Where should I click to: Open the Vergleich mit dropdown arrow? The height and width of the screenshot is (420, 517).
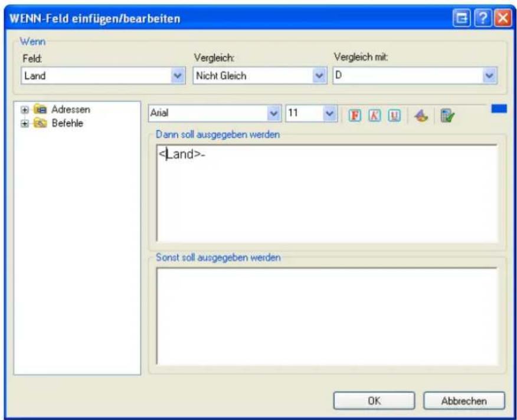[489, 76]
